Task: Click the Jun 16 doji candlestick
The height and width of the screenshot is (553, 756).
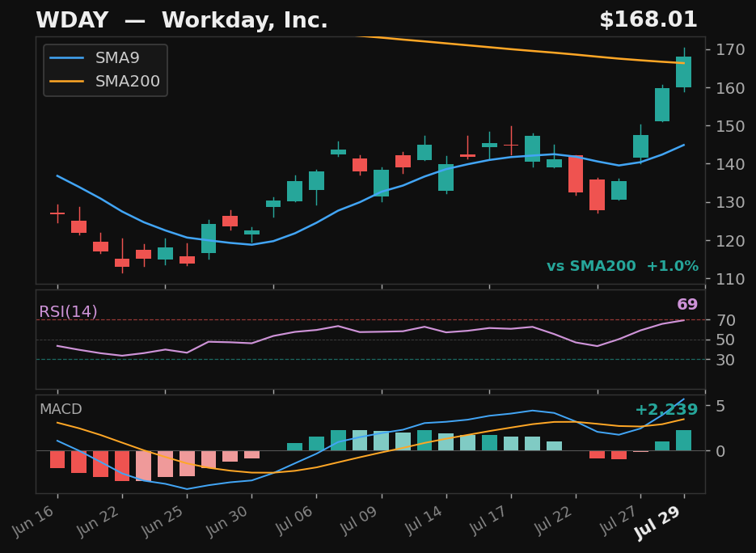Action: point(57,213)
